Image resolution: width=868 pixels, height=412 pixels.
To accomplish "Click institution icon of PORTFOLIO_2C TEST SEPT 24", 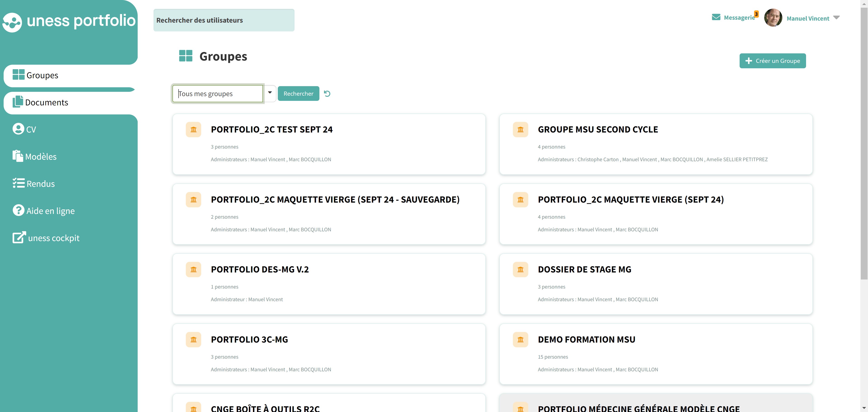I will (193, 130).
